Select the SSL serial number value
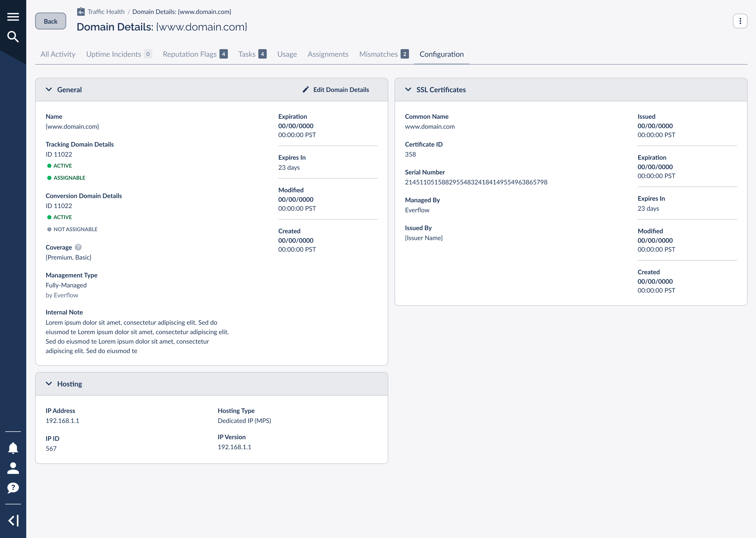This screenshot has height=538, width=756. 476,182
